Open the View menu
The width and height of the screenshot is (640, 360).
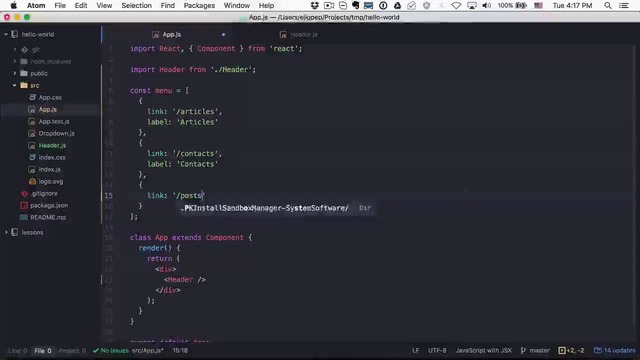coord(104,5)
